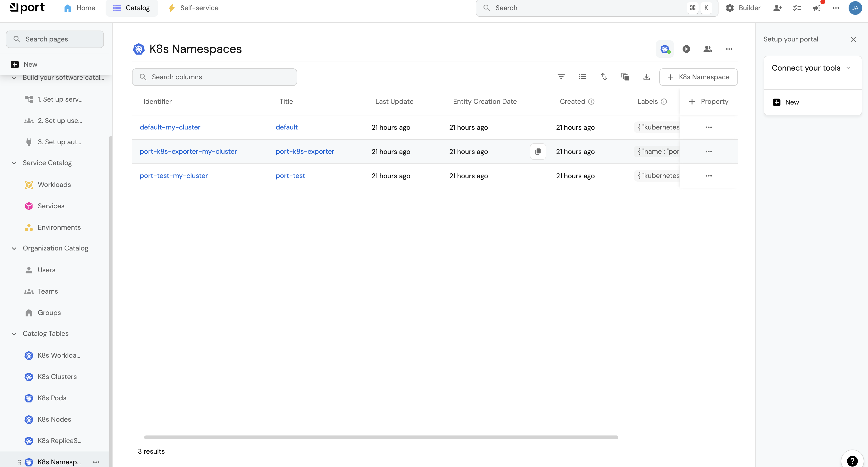The image size is (868, 467).
Task: Click the download table icon
Action: click(x=646, y=77)
